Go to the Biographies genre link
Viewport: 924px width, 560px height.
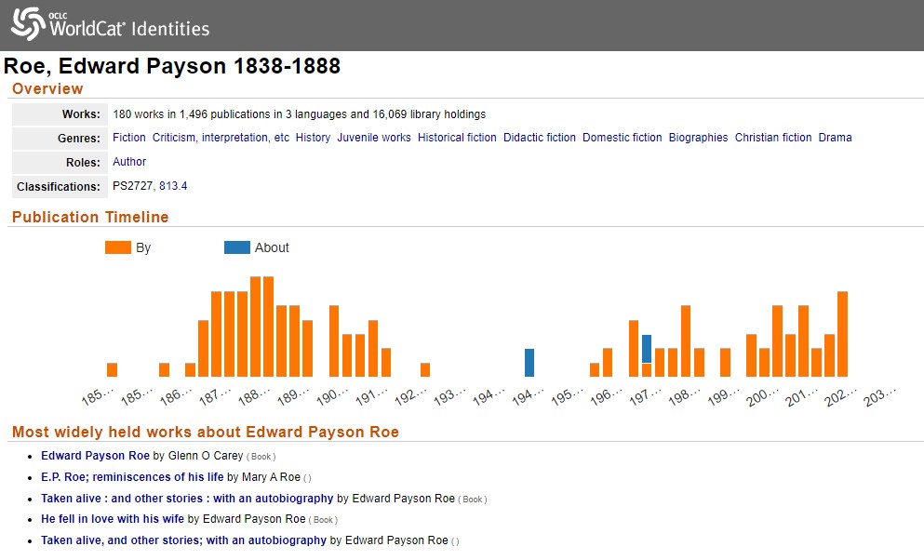[698, 138]
